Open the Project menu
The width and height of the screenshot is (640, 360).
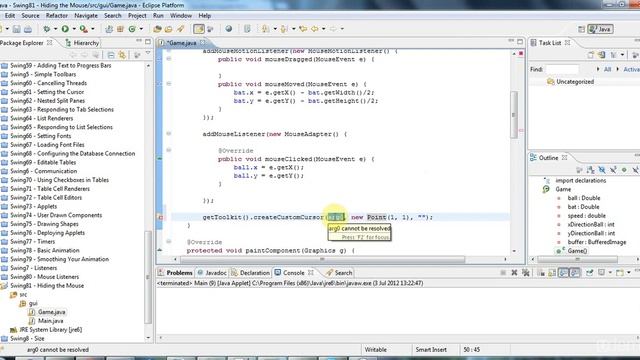137,16
